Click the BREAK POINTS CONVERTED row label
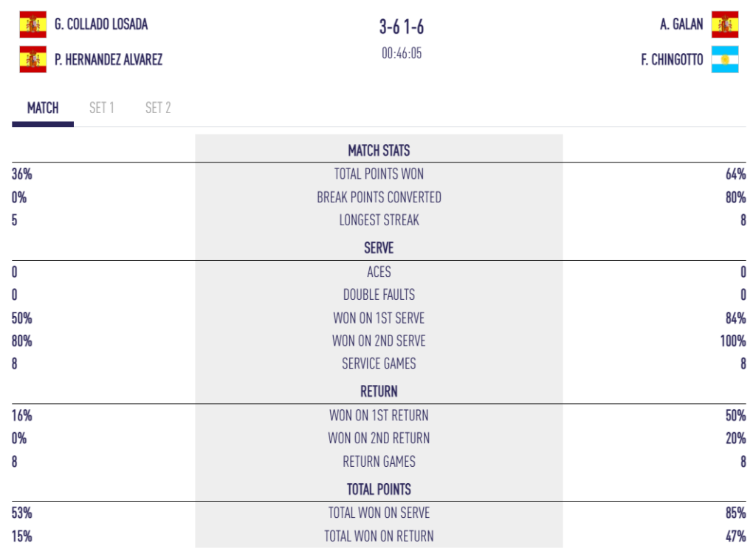The height and width of the screenshot is (557, 756). [379, 197]
